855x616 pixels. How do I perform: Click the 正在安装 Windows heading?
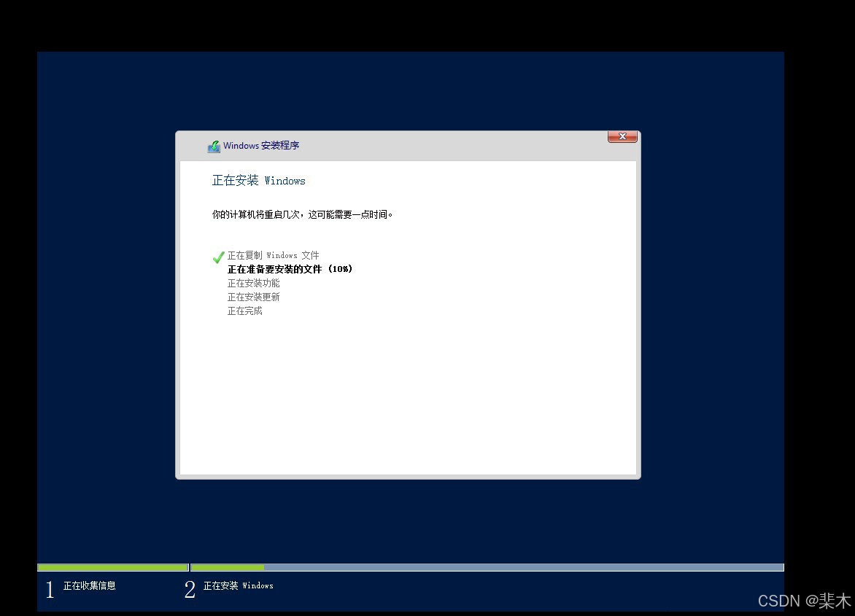(x=258, y=181)
